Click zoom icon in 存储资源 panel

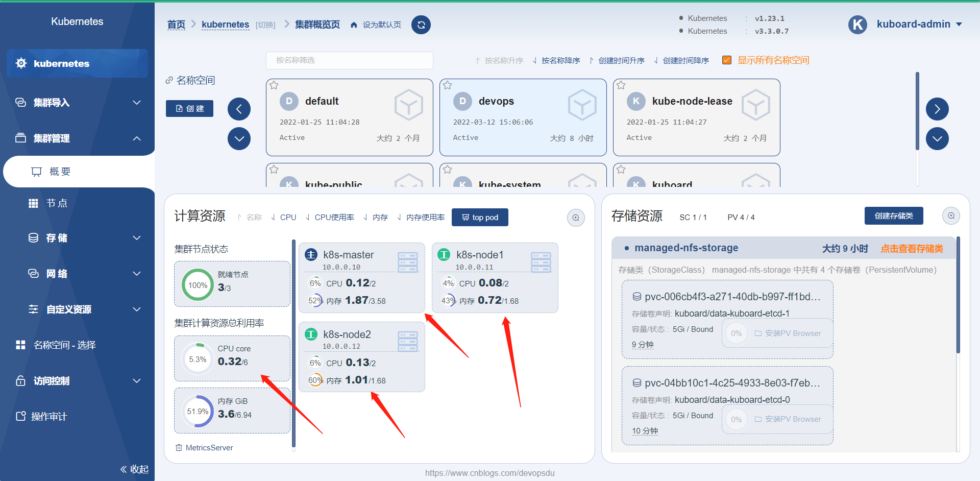click(951, 215)
